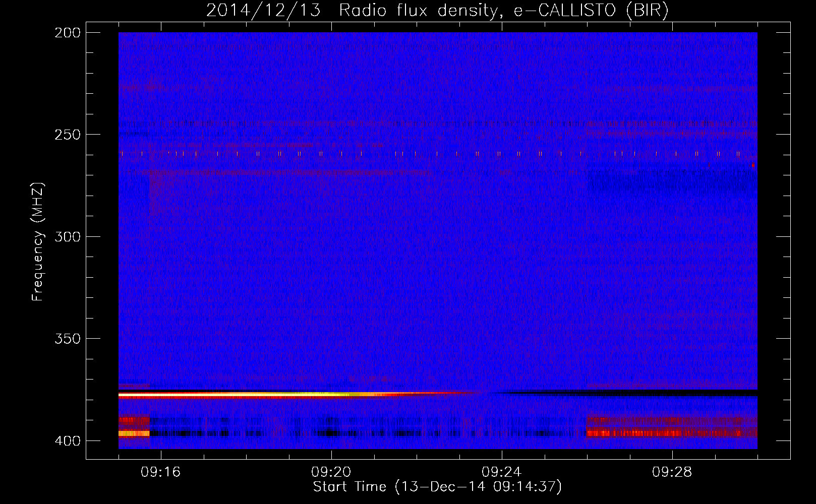Viewport: 816px width, 504px height.
Task: Click the 250 frequency tick label
Action: (68, 135)
